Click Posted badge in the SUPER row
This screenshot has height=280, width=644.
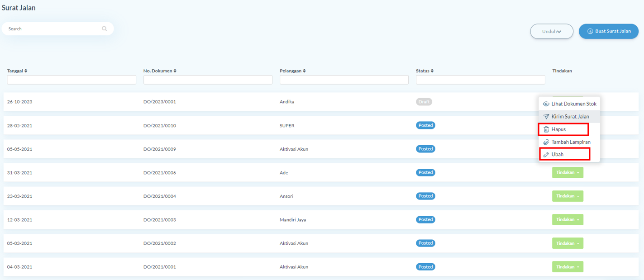pos(425,125)
